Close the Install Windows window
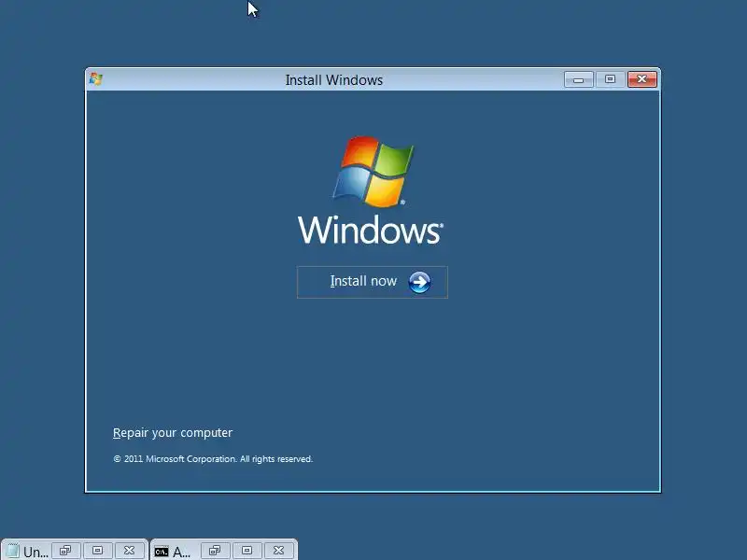Viewport: 747px width, 560px height. click(x=642, y=79)
